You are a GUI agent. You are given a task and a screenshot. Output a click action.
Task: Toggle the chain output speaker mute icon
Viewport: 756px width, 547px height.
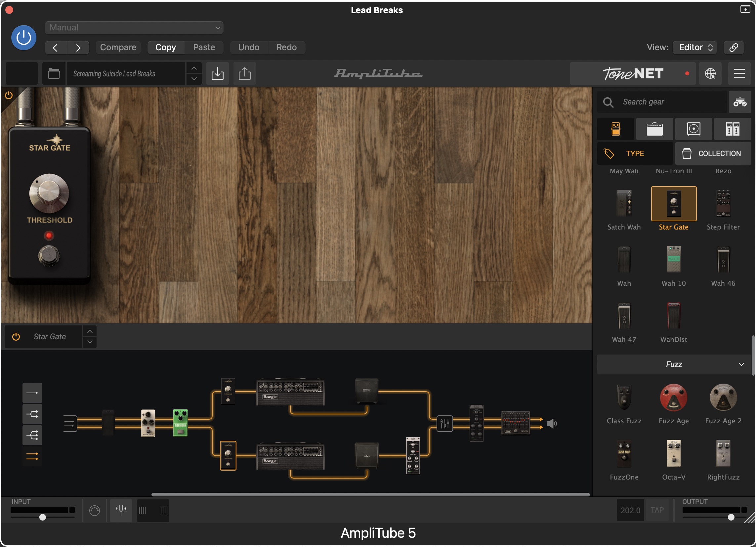552,424
